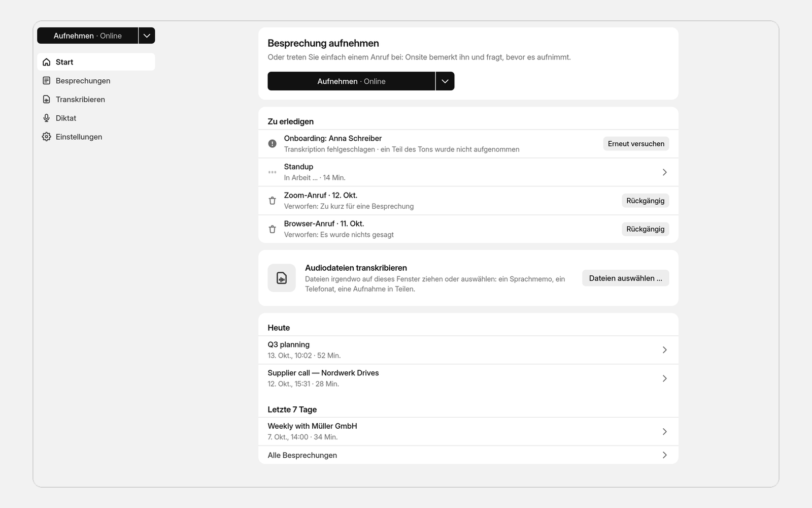Screen dimensions: 812x508
Task: Open Diktat from the sidebar
Action: click(96, 118)
